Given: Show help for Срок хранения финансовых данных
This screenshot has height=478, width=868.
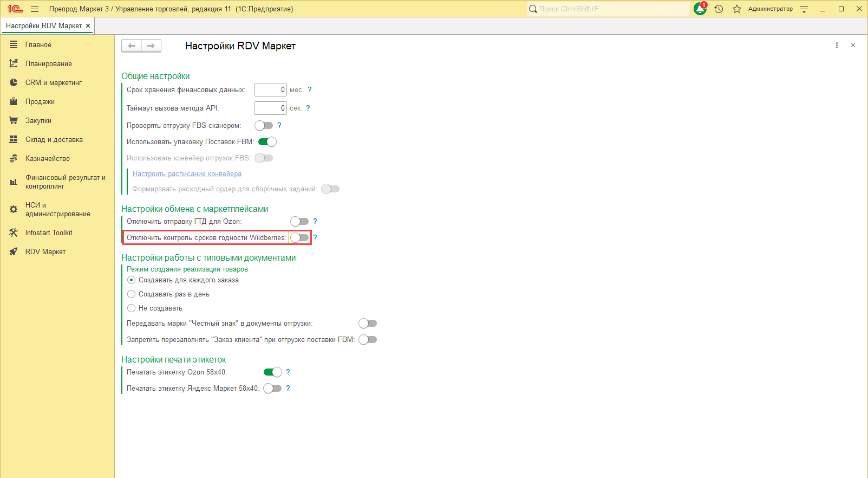Looking at the screenshot, I should (310, 89).
